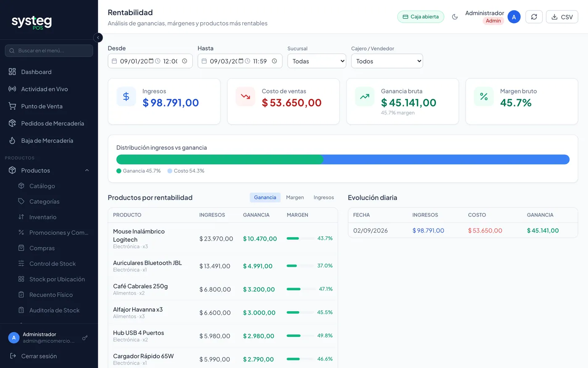Image resolution: width=588 pixels, height=368 pixels.
Task: Export report with CSV button
Action: [562, 17]
